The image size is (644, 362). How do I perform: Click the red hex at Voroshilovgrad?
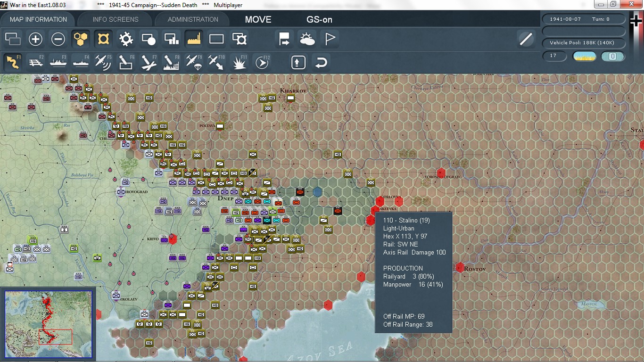pyautogui.click(x=441, y=173)
